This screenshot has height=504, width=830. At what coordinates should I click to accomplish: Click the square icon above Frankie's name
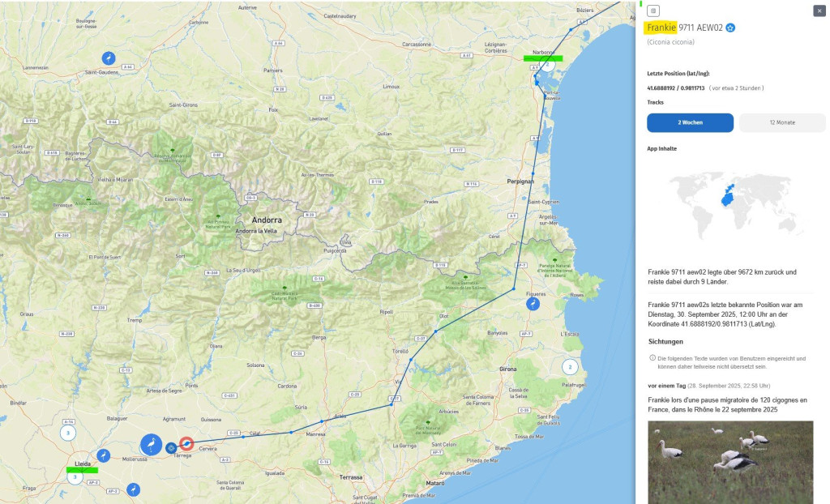[x=653, y=11]
